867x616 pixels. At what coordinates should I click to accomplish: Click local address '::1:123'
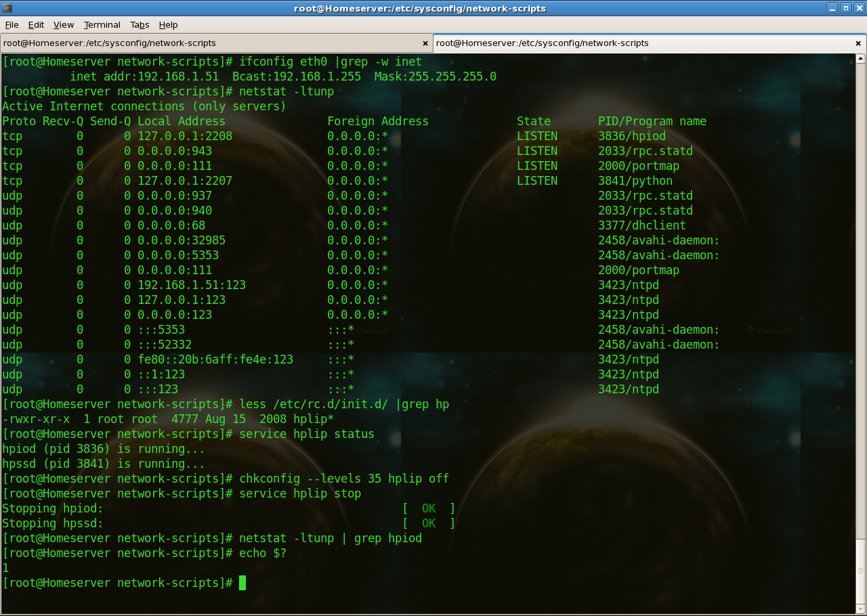coord(161,374)
